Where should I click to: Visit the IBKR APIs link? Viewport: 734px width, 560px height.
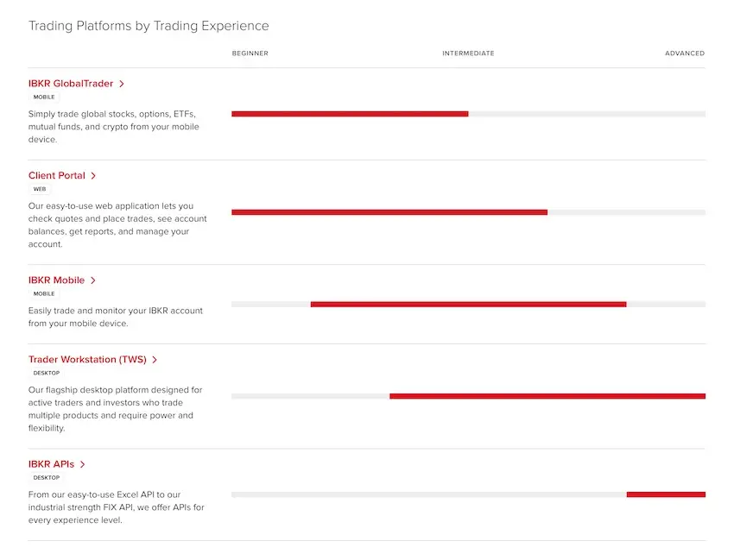pos(51,464)
